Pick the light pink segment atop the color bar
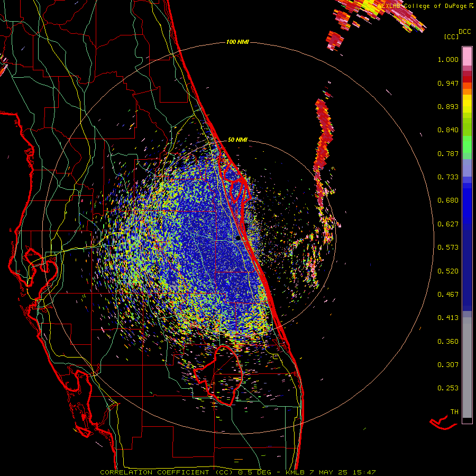Image resolution: width=476 pixels, height=476 pixels. [467, 56]
